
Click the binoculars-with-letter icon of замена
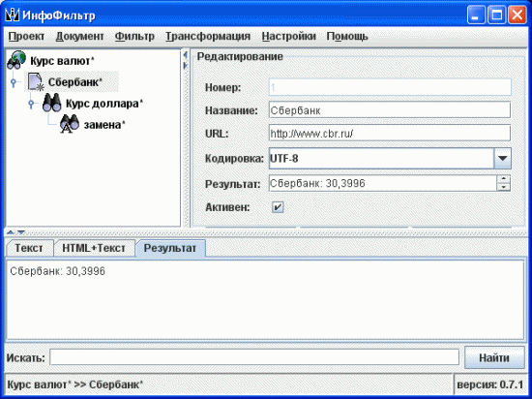coord(70,124)
